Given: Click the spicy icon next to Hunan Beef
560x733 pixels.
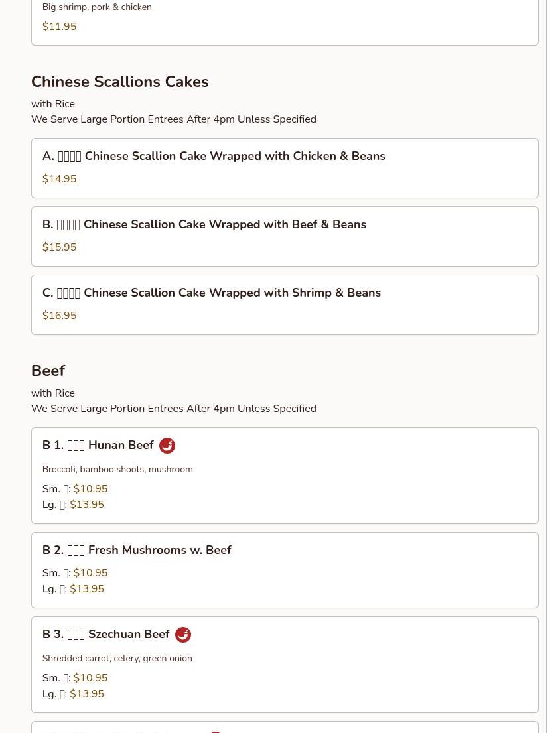Looking at the screenshot, I should click(x=167, y=446).
